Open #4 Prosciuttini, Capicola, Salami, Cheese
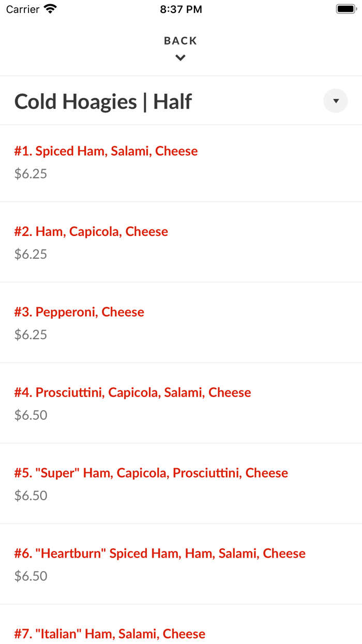Image resolution: width=362 pixels, height=644 pixels. tap(132, 392)
